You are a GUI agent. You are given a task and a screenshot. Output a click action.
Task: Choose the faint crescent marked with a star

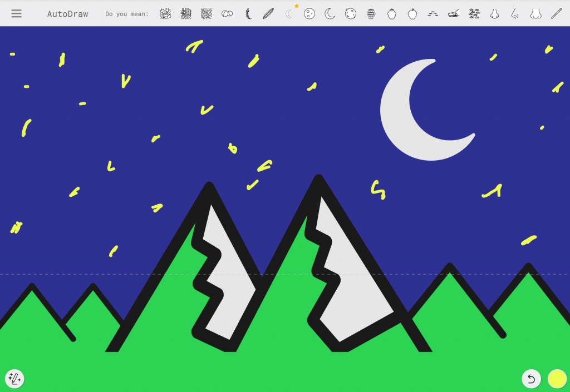tap(289, 14)
